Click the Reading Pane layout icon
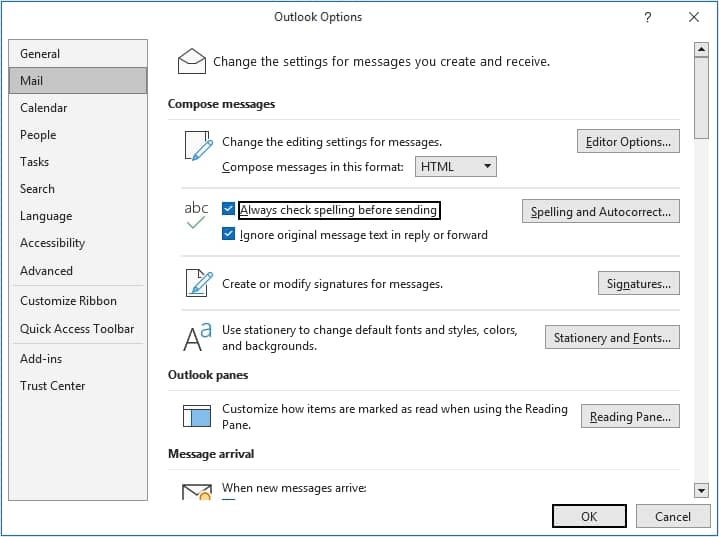The image size is (719, 537). click(197, 416)
